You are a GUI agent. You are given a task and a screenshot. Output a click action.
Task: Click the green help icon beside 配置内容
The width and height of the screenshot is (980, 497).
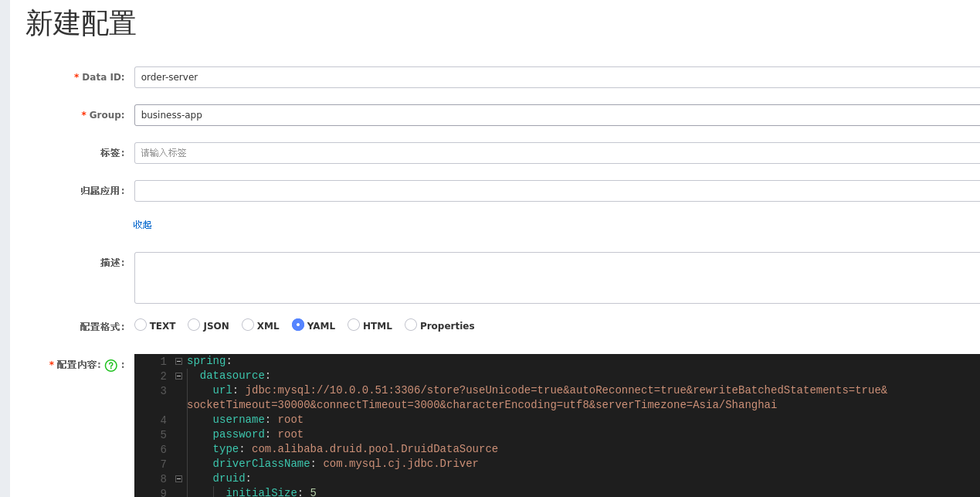click(111, 366)
